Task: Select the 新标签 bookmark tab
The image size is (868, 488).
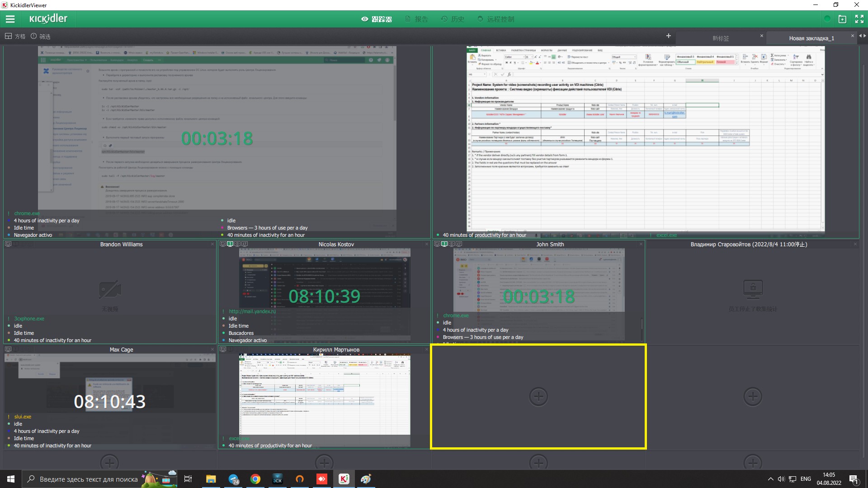Action: point(720,38)
